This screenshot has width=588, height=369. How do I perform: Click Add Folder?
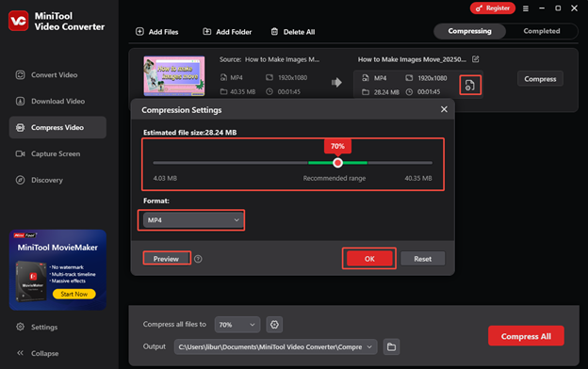(227, 32)
